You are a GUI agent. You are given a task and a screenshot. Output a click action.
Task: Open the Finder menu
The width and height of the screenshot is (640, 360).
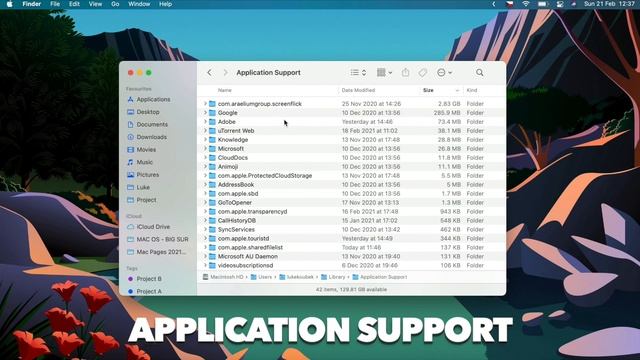point(31,4)
